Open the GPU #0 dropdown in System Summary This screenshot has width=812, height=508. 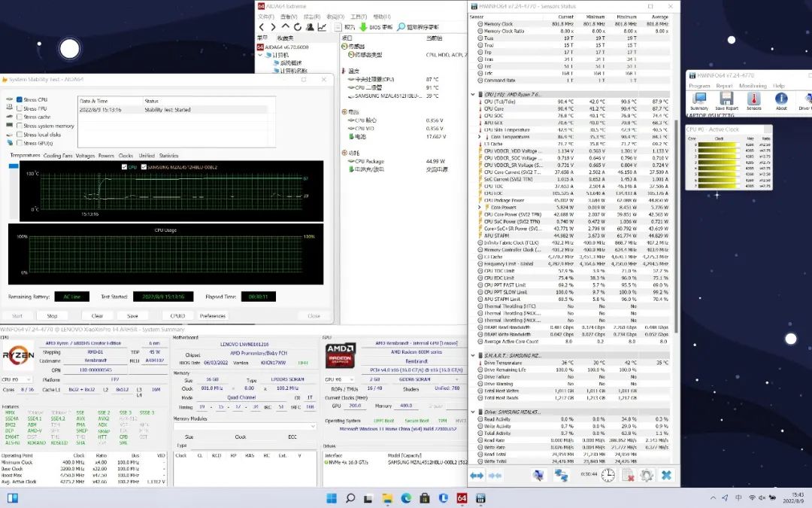pyautogui.click(x=338, y=379)
